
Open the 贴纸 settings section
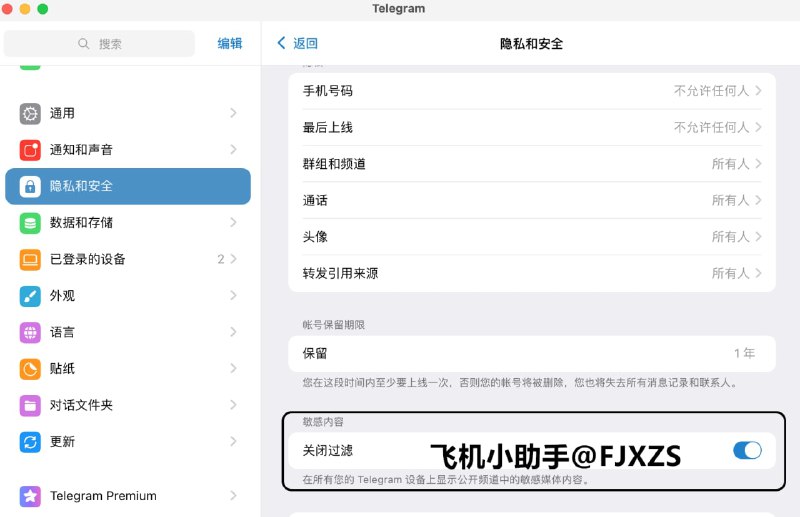(x=128, y=369)
